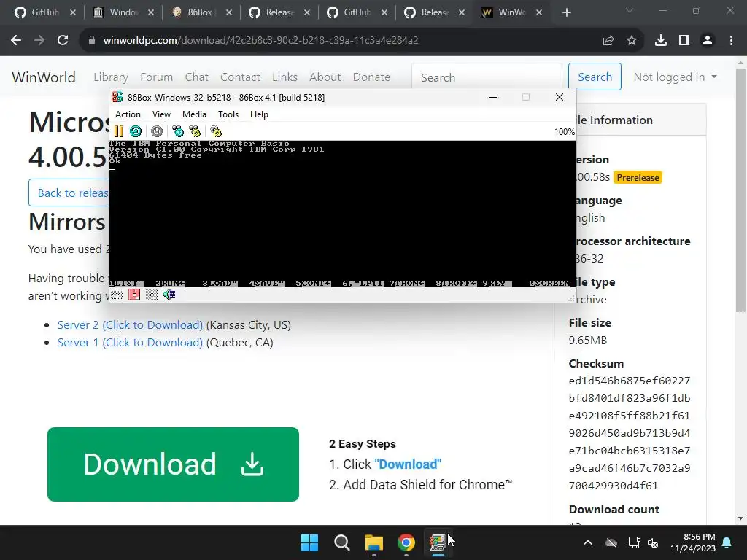
Task: Click the WinWorld home logo text
Action: 43,77
